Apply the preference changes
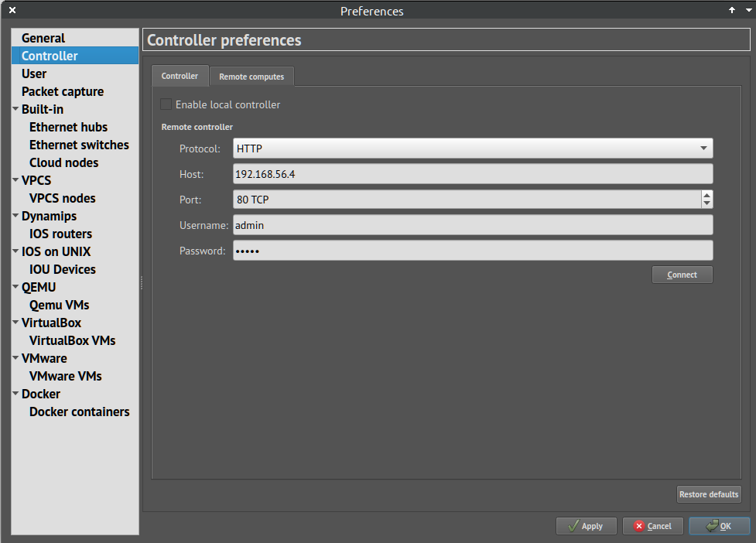 587,526
